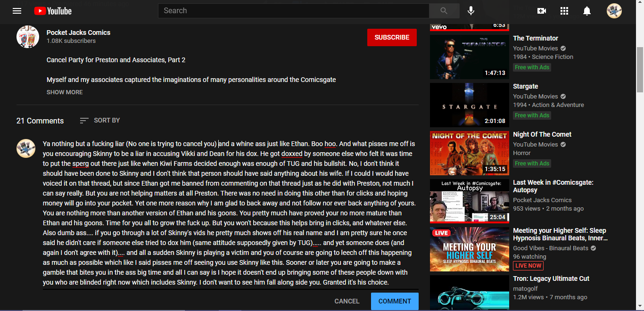
Task: Open the account avatar menu
Action: coord(614,11)
